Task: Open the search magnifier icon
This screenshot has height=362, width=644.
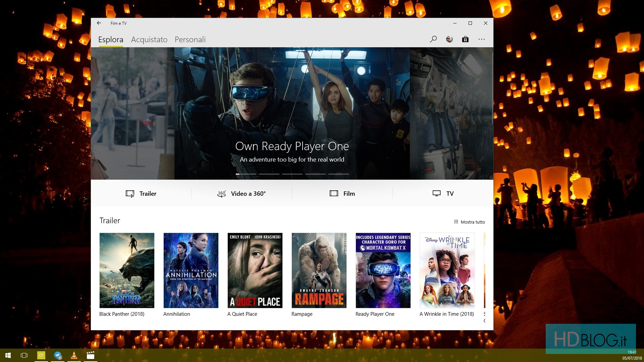Action: click(433, 39)
